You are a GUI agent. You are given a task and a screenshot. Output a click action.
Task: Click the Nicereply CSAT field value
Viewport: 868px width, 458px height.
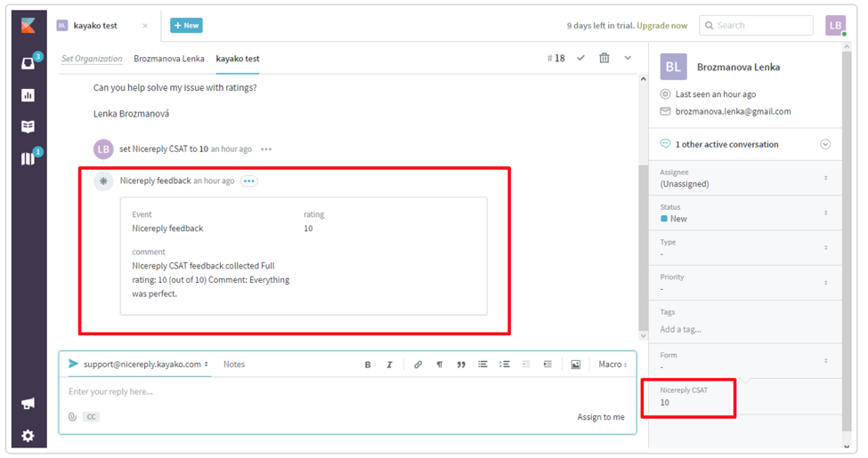pyautogui.click(x=664, y=402)
